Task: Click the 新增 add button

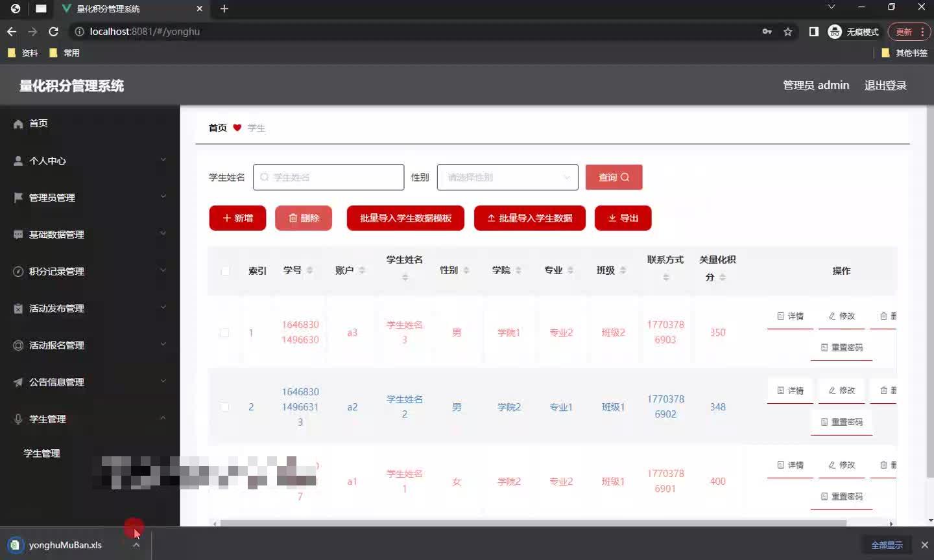Action: coord(237,218)
